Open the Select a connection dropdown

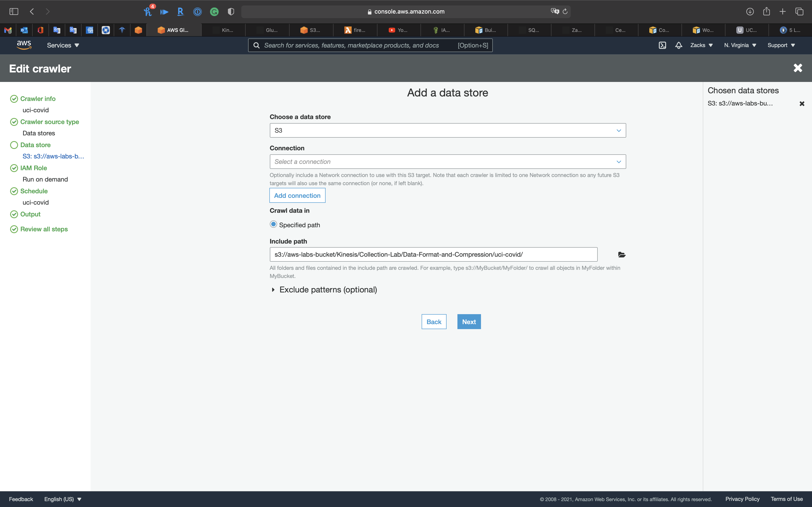click(x=448, y=162)
